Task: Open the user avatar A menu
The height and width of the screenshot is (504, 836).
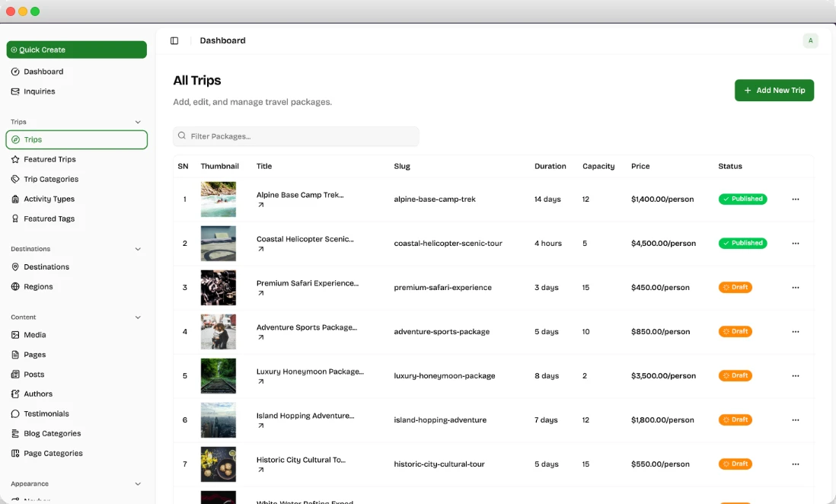Action: coord(810,40)
